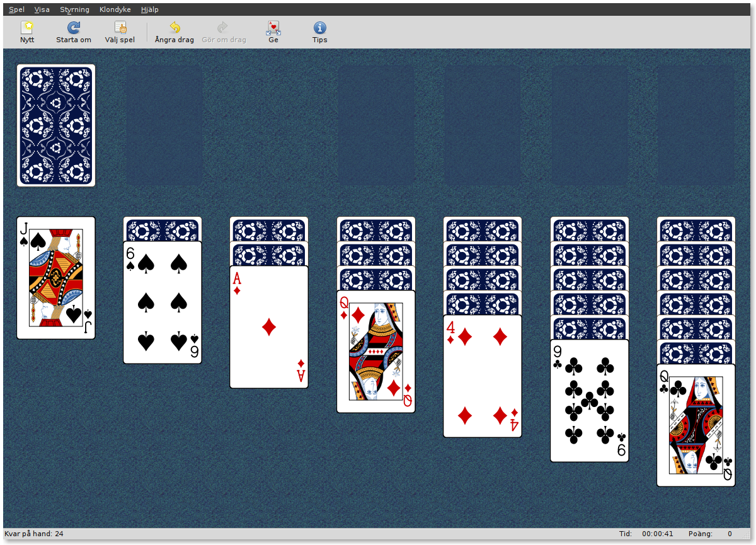Open the Visa menu
The width and height of the screenshot is (756, 545).
tap(42, 9)
